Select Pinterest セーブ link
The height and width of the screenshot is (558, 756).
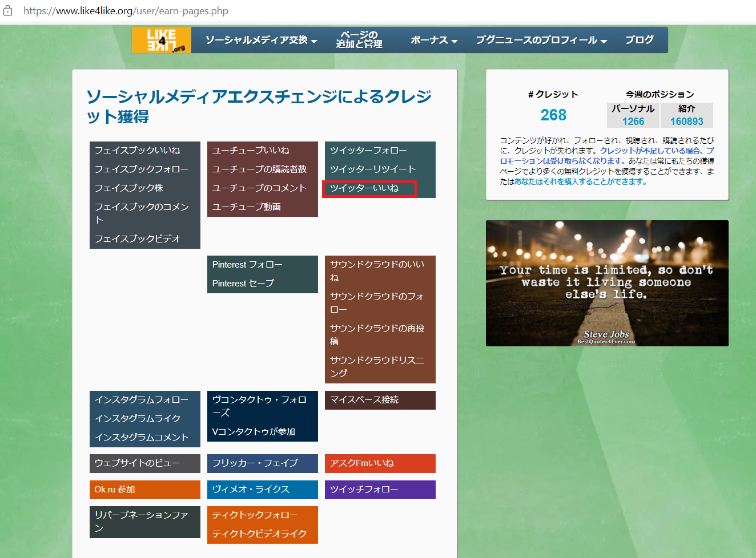point(243,283)
